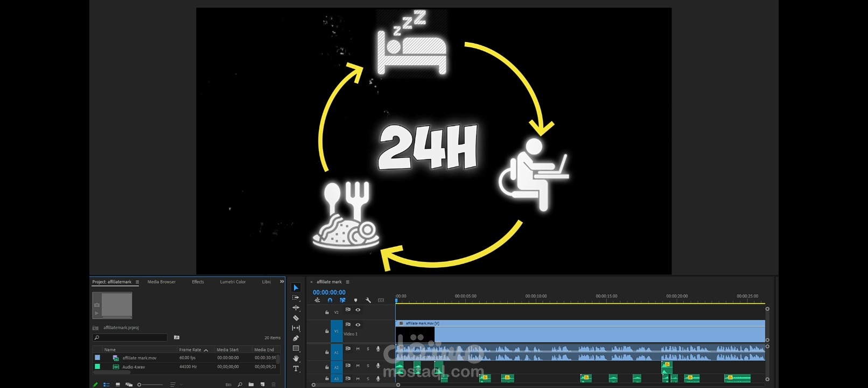Click the captions CC track icon
The image size is (868, 388).
pyautogui.click(x=381, y=300)
